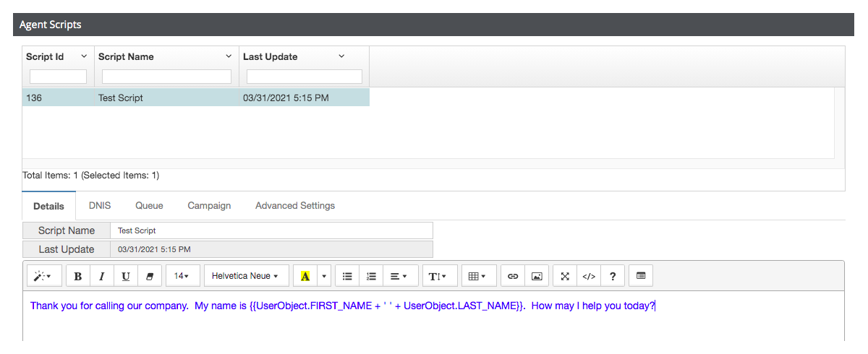Sort by the Script Name header
The image size is (868, 354).
tap(126, 56)
